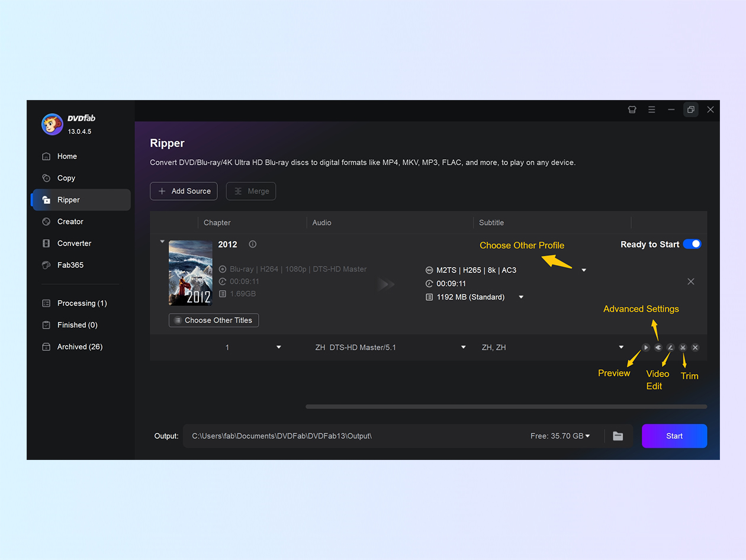Viewport: 746px width, 560px height.
Task: Click Choose Other Titles
Action: point(213,320)
